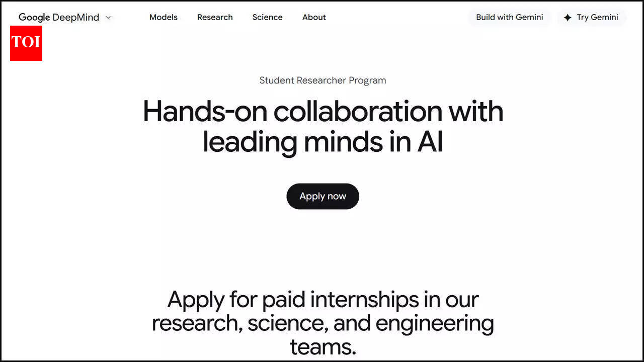Click the Gemini sparkle icon

(568, 18)
